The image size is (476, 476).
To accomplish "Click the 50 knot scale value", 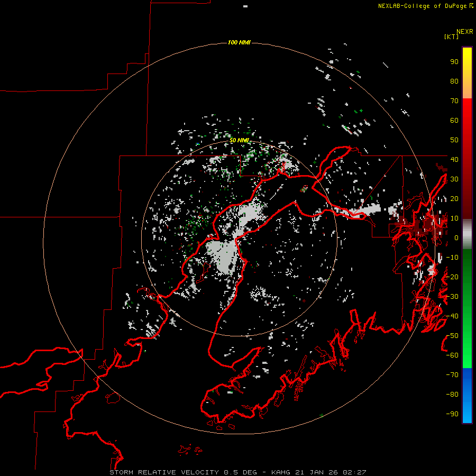I will (x=454, y=140).
